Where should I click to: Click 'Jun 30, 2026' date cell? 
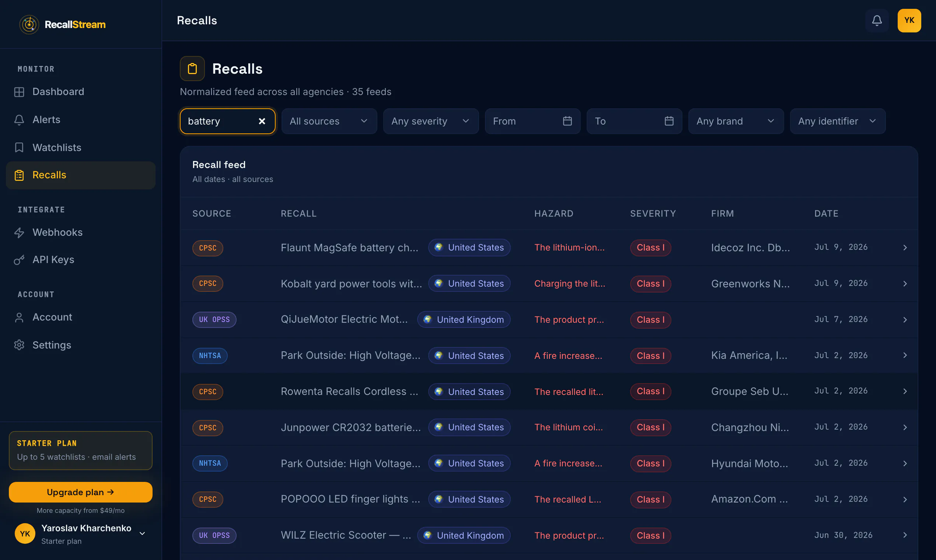(x=843, y=535)
